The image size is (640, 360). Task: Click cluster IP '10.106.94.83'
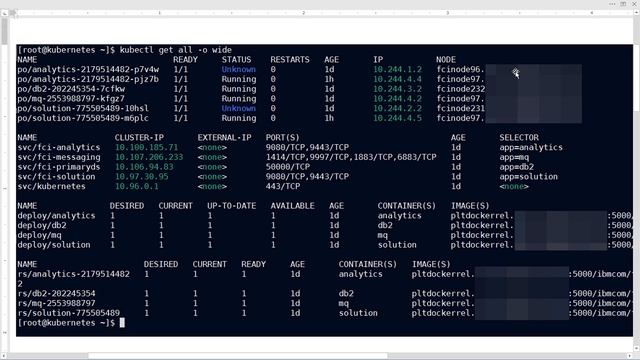pyautogui.click(x=144, y=167)
